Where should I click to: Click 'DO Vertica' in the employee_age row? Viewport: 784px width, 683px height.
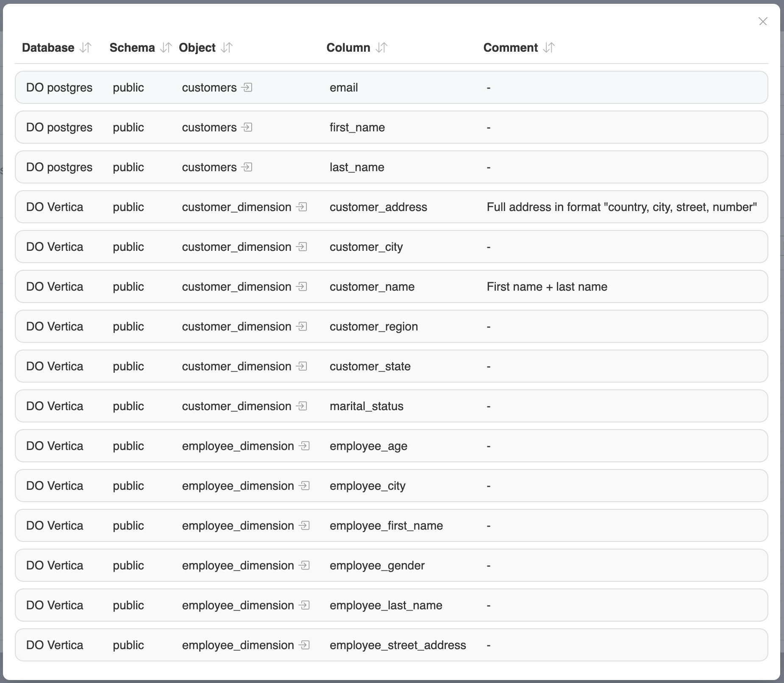pyautogui.click(x=55, y=446)
